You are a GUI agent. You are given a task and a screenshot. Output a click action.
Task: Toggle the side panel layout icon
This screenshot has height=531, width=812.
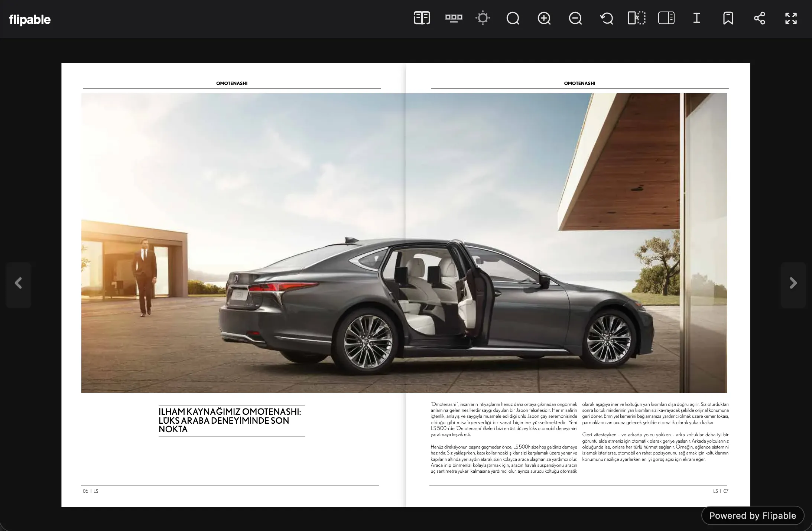(x=666, y=18)
